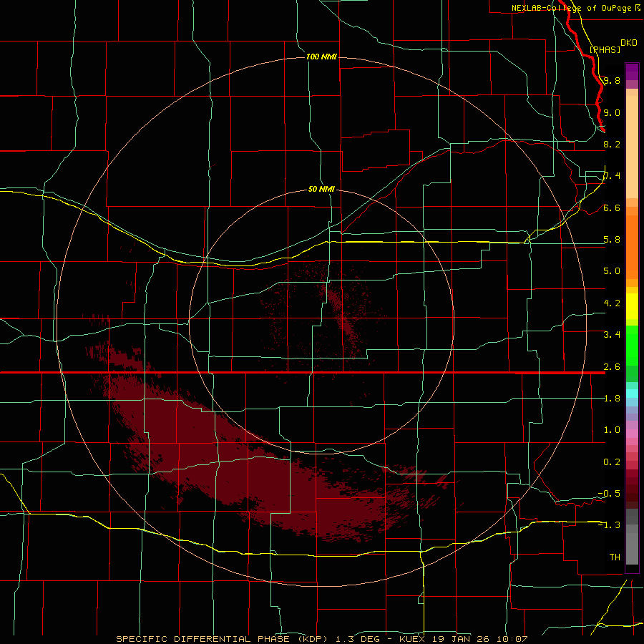Click the 1.3 DEG elevation text
The width and height of the screenshot is (644, 644).
[358, 639]
